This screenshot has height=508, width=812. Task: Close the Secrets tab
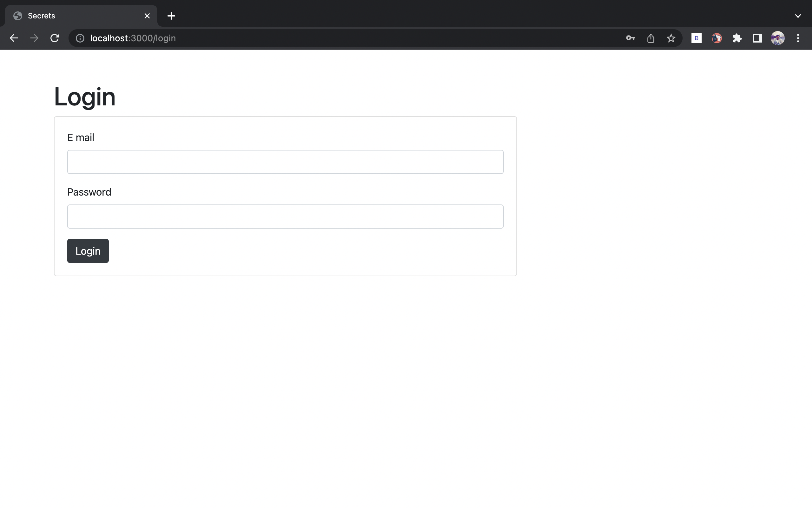(x=147, y=16)
